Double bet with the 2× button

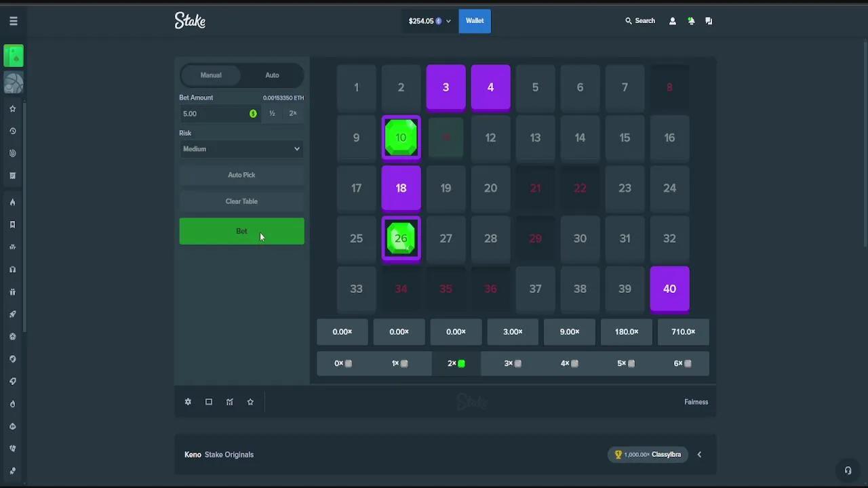tap(293, 114)
